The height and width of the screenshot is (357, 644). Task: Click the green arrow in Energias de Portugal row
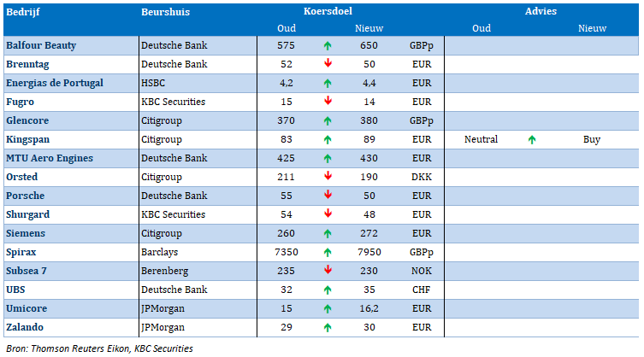point(328,84)
